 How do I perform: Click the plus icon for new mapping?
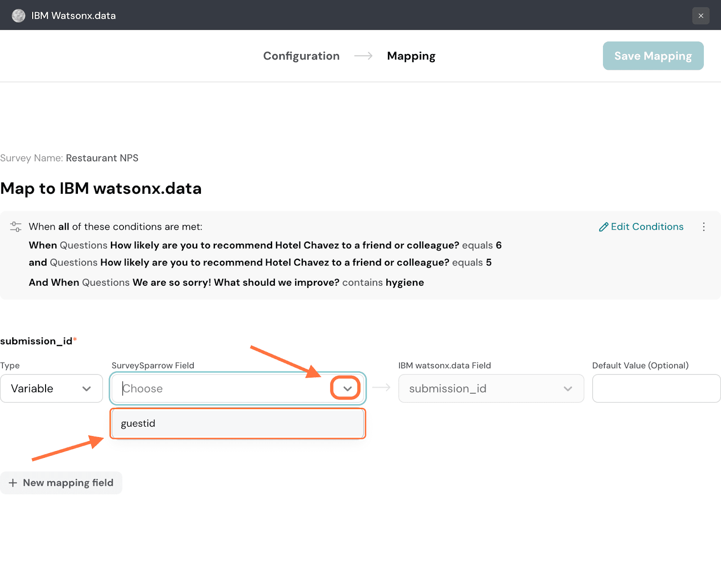coord(13,483)
